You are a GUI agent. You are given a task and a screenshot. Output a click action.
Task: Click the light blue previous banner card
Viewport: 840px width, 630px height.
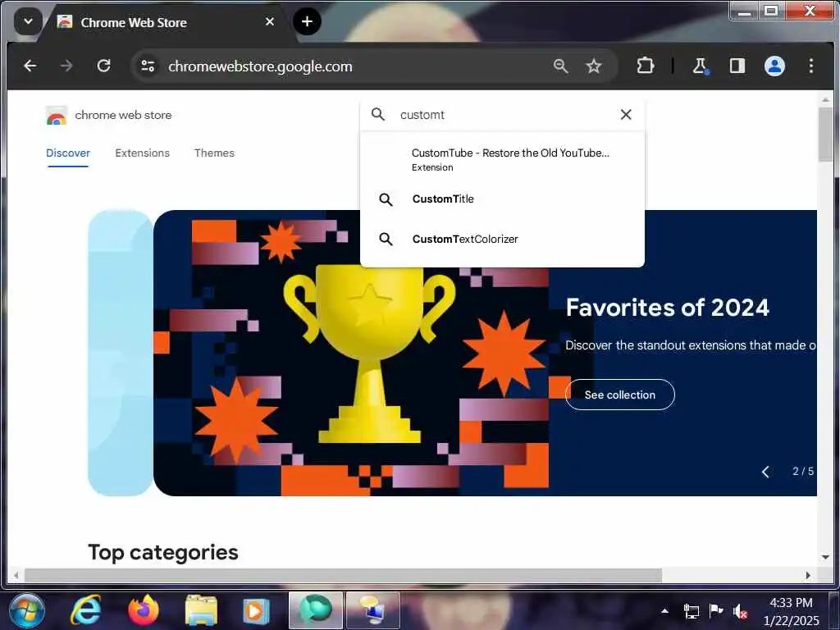pyautogui.click(x=121, y=353)
